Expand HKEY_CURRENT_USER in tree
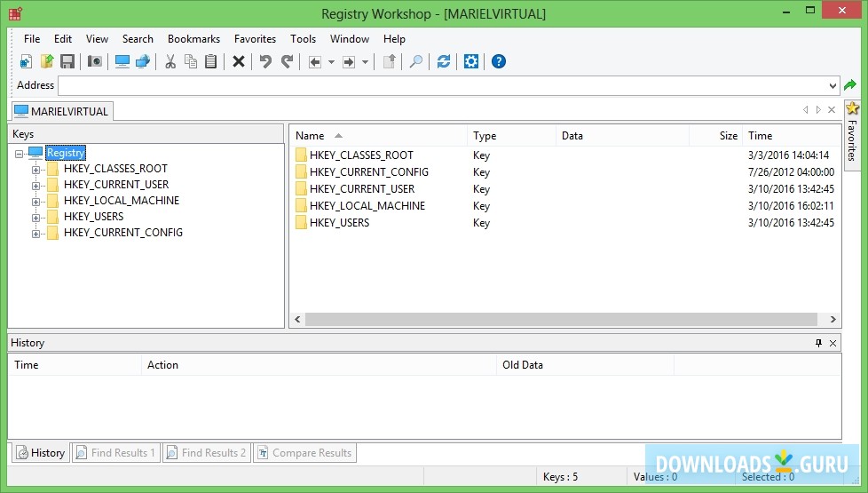 pyautogui.click(x=36, y=186)
